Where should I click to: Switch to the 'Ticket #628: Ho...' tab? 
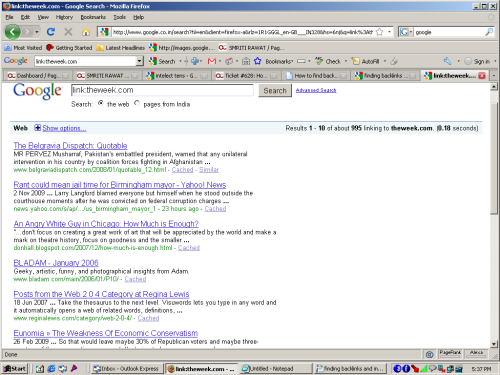[x=245, y=76]
